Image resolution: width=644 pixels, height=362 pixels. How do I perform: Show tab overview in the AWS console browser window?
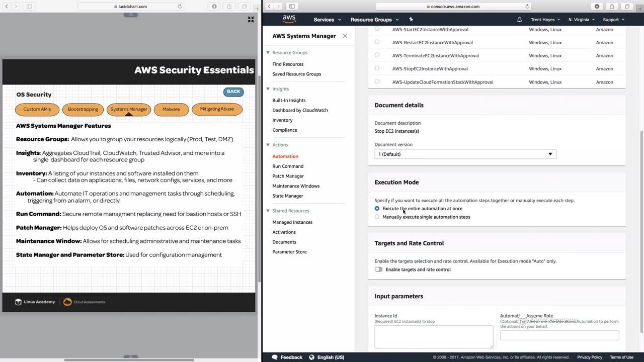(627, 7)
